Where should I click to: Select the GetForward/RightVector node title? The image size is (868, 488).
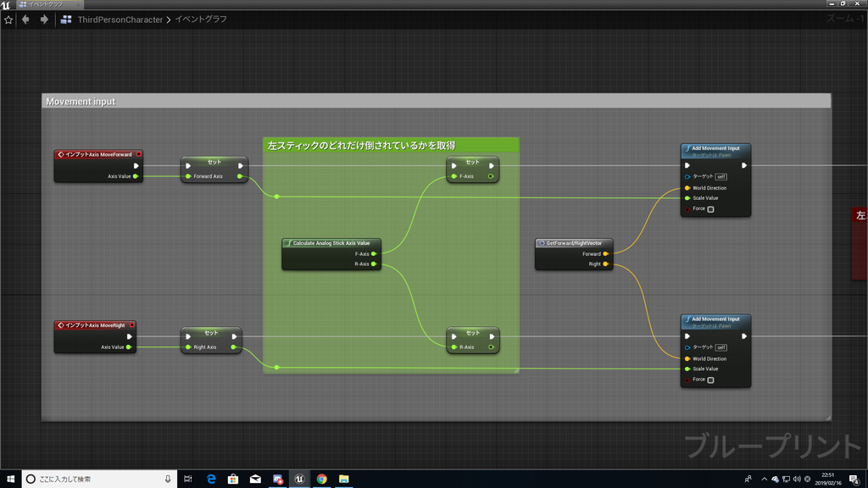coord(574,243)
